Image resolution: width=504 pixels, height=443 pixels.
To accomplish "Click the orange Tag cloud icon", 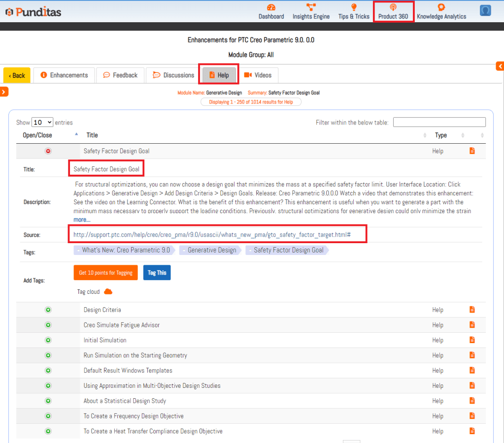I will (108, 292).
